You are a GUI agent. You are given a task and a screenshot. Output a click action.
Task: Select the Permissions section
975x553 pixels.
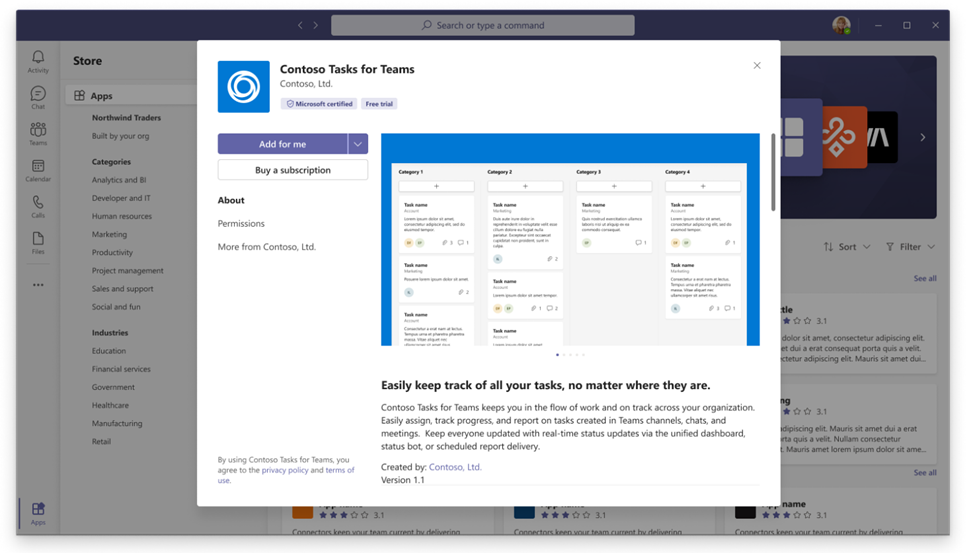click(241, 223)
